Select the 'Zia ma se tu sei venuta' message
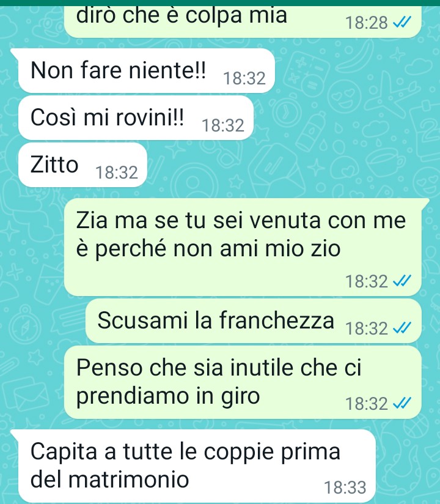440x504 pixels. point(243,247)
